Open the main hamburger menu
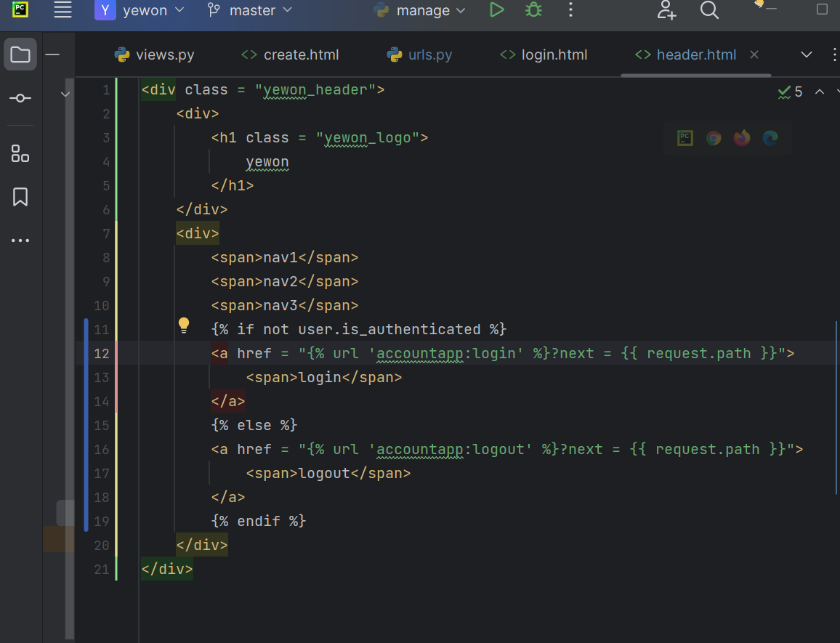This screenshot has height=643, width=840. 62,9
